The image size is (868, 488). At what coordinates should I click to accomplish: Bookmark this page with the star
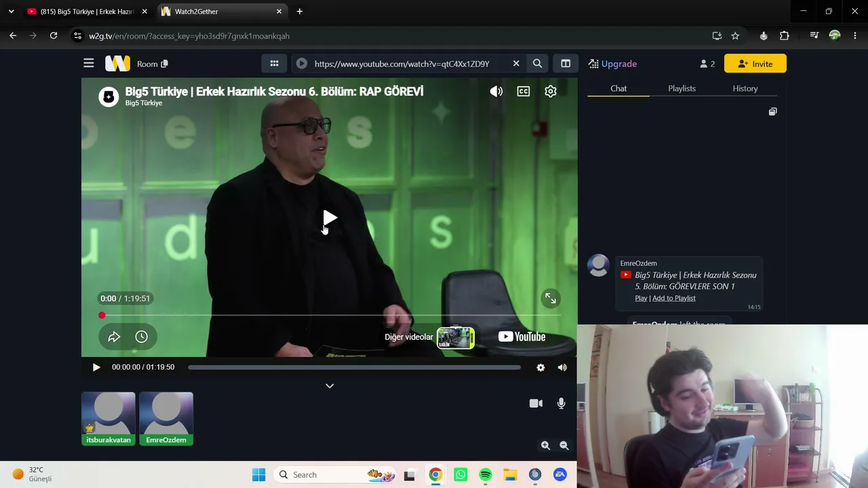tap(735, 36)
